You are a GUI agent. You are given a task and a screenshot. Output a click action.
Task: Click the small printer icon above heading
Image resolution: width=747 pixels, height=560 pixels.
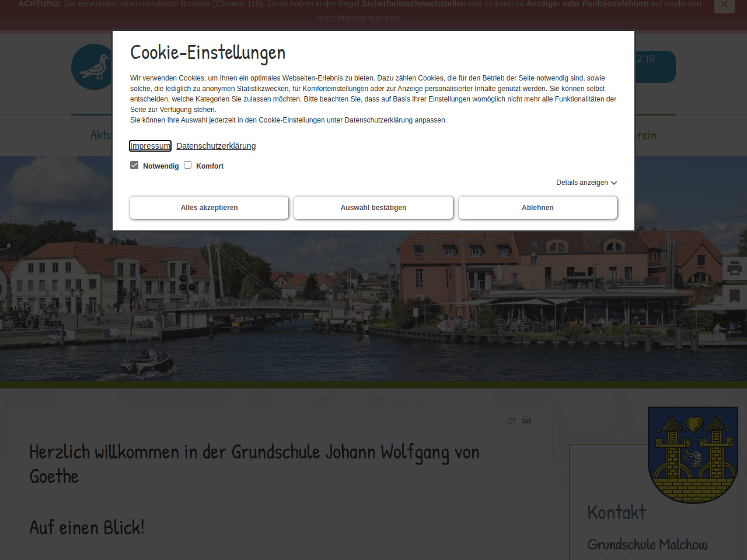526,421
